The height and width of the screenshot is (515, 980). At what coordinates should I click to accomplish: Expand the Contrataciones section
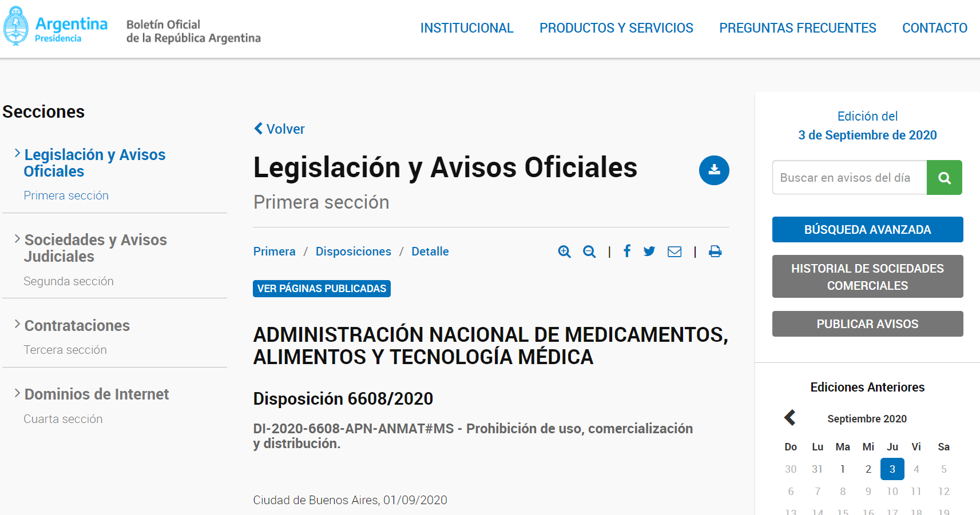coord(77,325)
